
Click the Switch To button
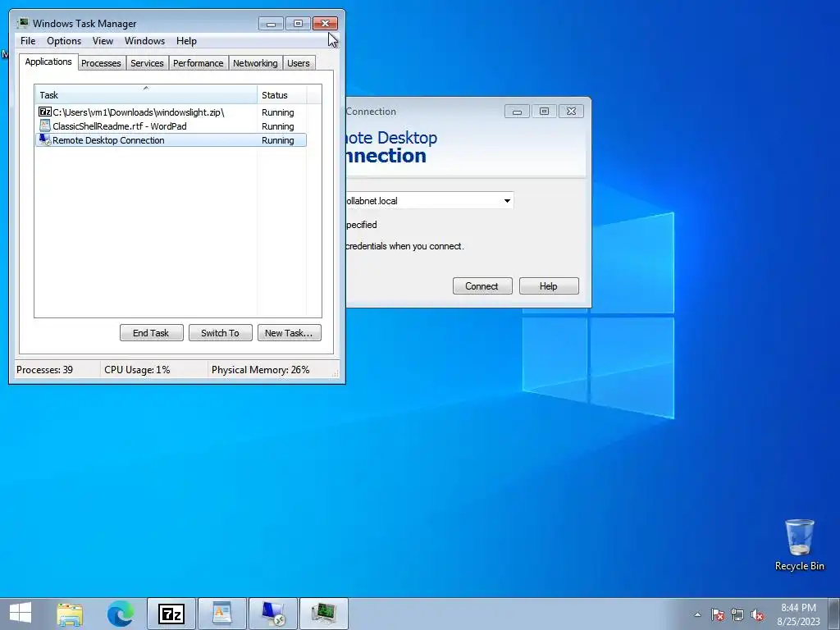tap(220, 333)
